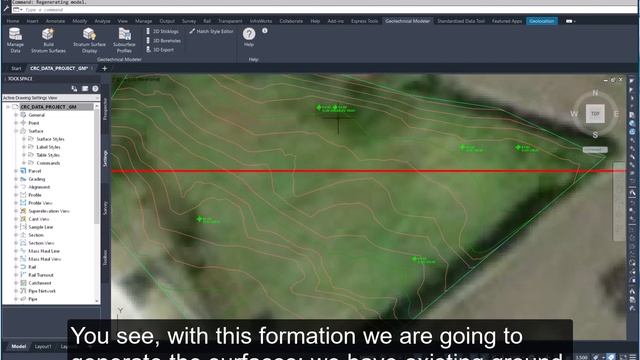The height and width of the screenshot is (360, 640).
Task: Open Active Drawing Settings View dropdown
Action: pyautogui.click(x=51, y=98)
